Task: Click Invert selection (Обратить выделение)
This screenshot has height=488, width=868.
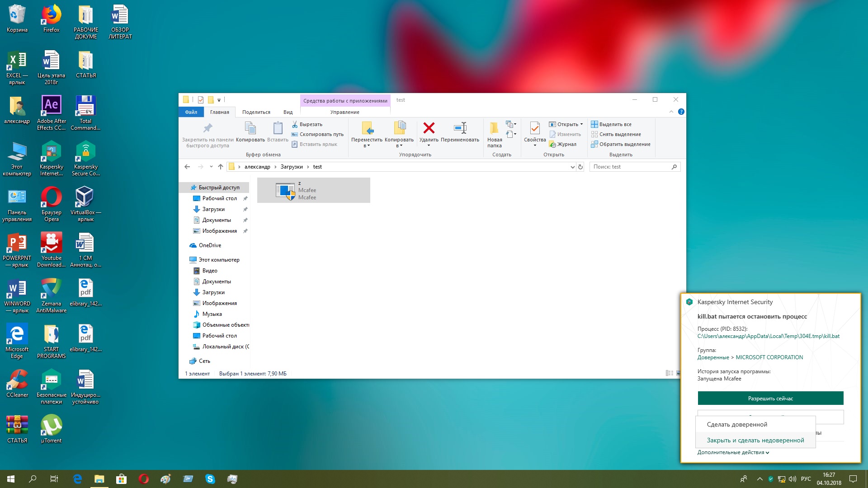Action: coord(624,144)
